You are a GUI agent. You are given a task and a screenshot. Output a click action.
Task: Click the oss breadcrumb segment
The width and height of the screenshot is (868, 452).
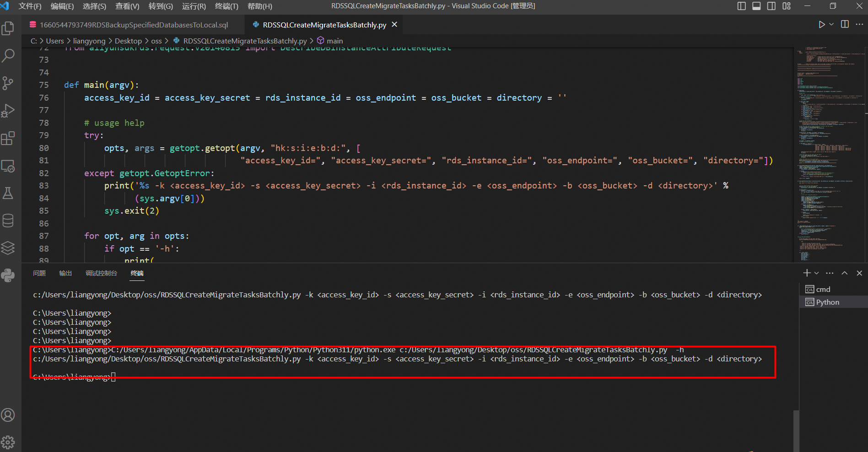tap(156, 41)
